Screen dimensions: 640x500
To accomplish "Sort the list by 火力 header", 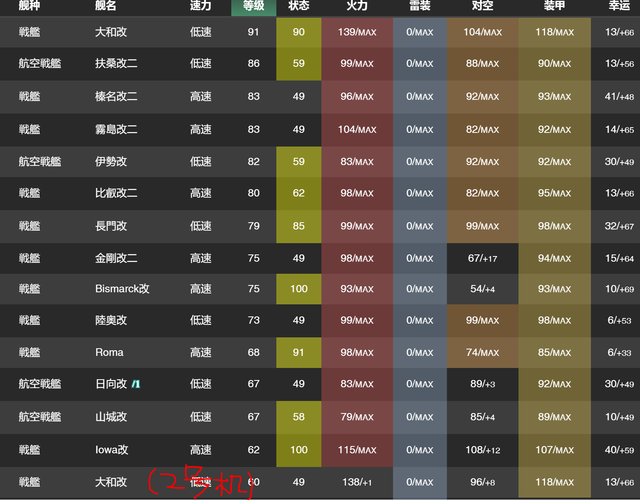I will click(357, 7).
